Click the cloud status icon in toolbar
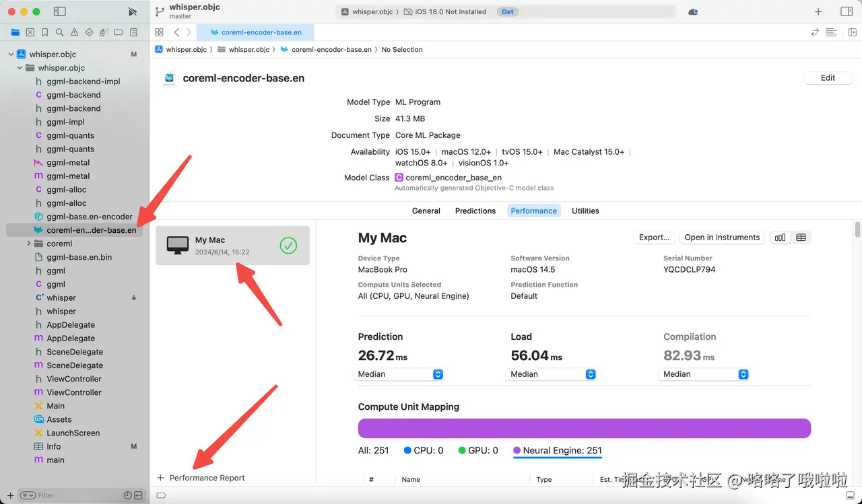 pos(693,11)
